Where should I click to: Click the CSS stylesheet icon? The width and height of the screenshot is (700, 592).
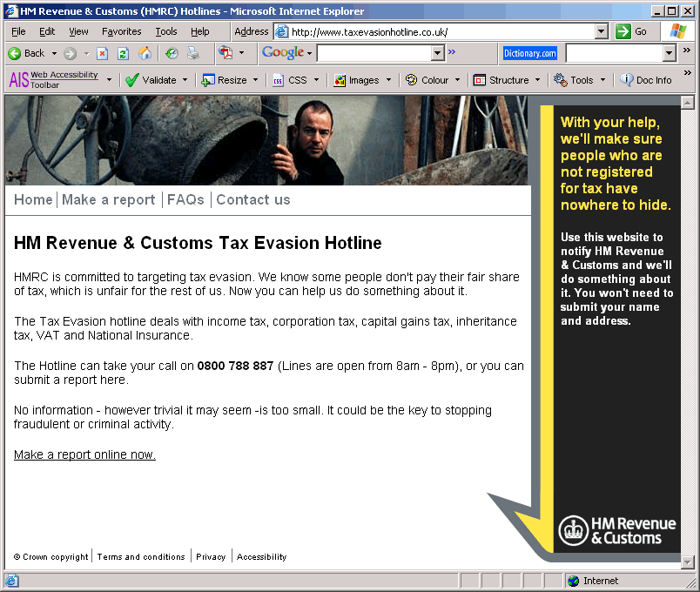(278, 80)
